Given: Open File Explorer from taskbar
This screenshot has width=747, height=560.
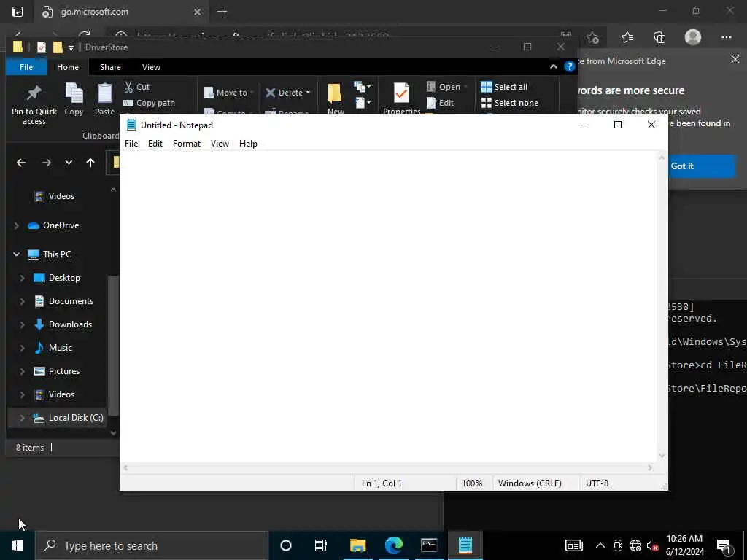Looking at the screenshot, I should (357, 545).
